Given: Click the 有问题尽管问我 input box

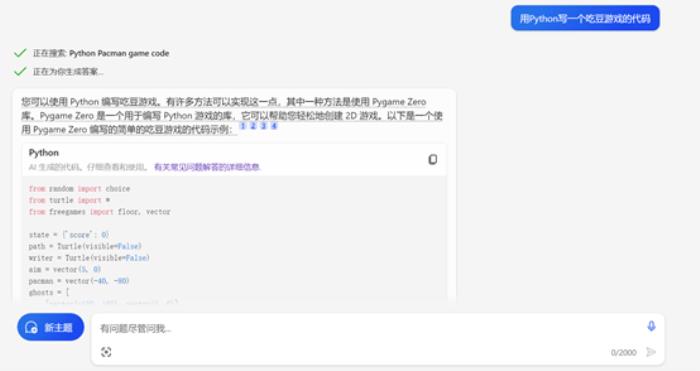Looking at the screenshot, I should [x=366, y=329].
